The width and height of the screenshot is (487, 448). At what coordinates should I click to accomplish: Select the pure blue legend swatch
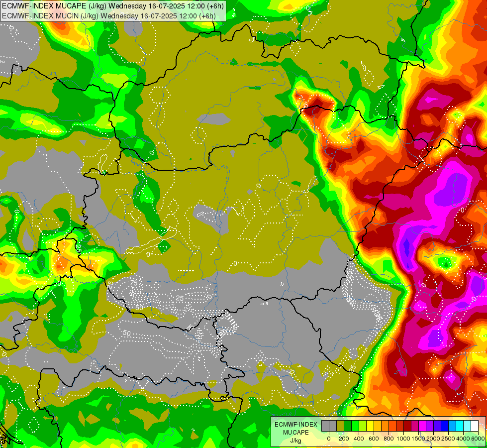coord(444,426)
